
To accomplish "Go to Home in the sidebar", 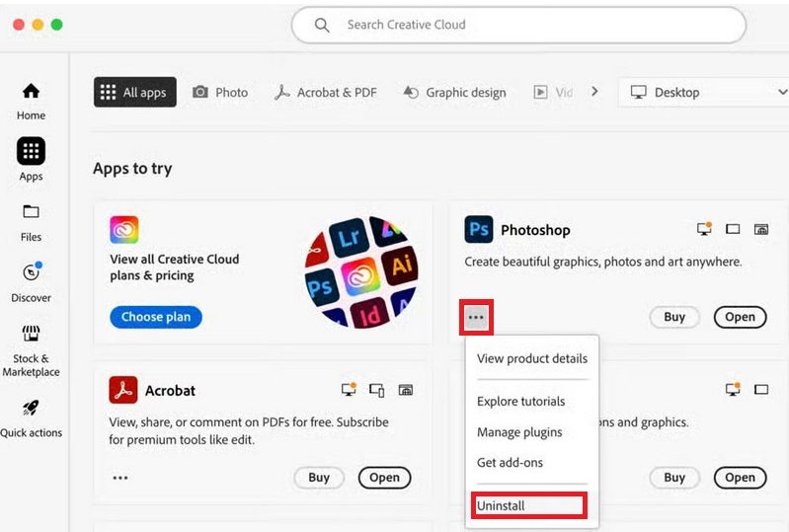I will point(31,101).
